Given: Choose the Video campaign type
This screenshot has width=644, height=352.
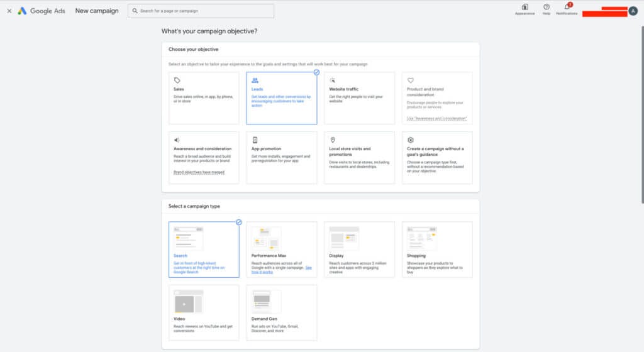Looking at the screenshot, I should click(204, 312).
